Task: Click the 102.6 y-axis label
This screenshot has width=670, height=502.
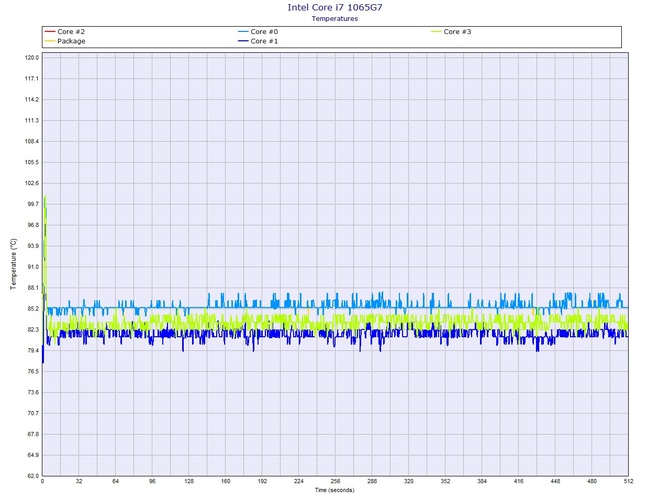Action: click(x=32, y=183)
